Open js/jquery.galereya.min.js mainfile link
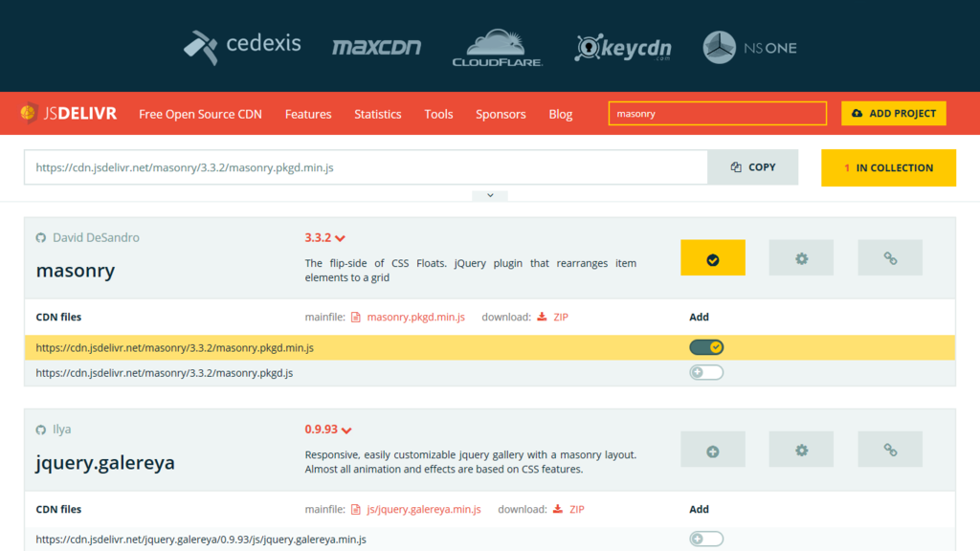The width and height of the screenshot is (980, 551). 424,509
